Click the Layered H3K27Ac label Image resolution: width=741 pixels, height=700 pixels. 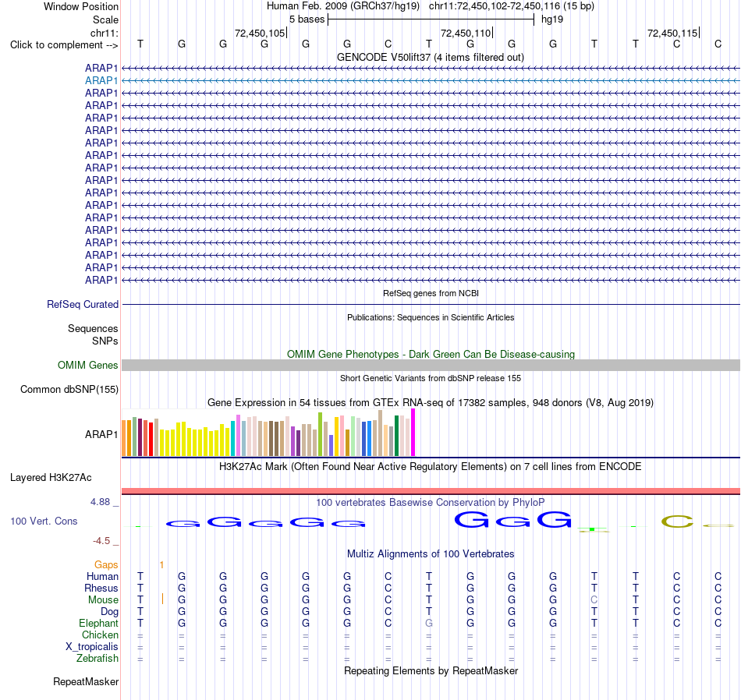pyautogui.click(x=51, y=478)
